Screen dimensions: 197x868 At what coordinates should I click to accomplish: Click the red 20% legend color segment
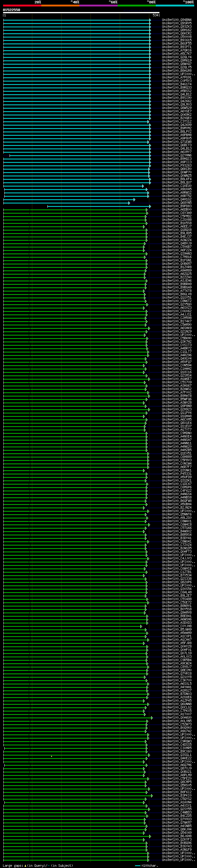(x=22, y=6)
